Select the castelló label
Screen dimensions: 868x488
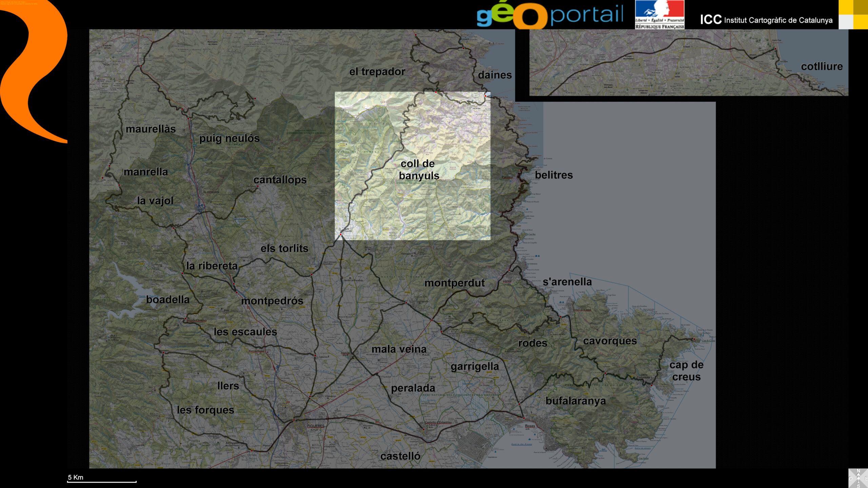click(400, 456)
